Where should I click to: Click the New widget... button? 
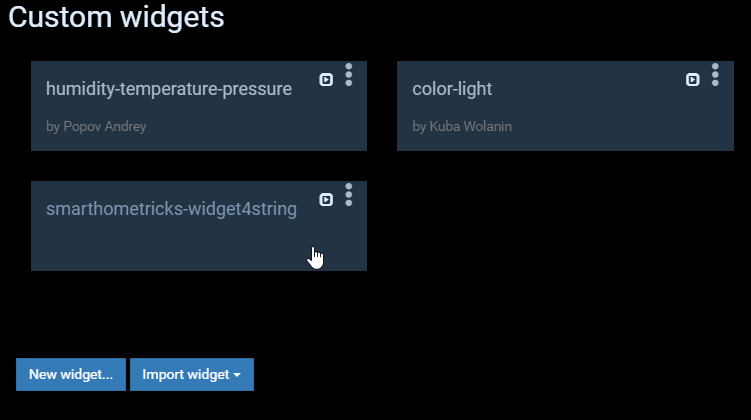click(x=71, y=375)
